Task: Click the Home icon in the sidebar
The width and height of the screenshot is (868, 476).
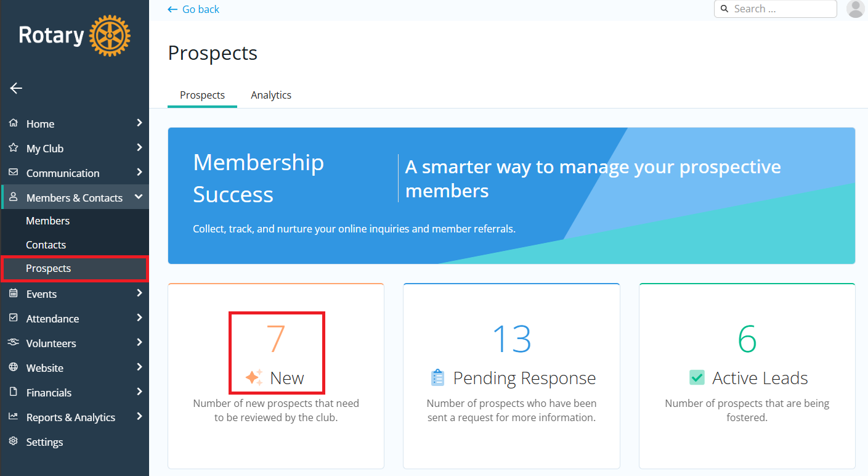Action: [x=14, y=123]
